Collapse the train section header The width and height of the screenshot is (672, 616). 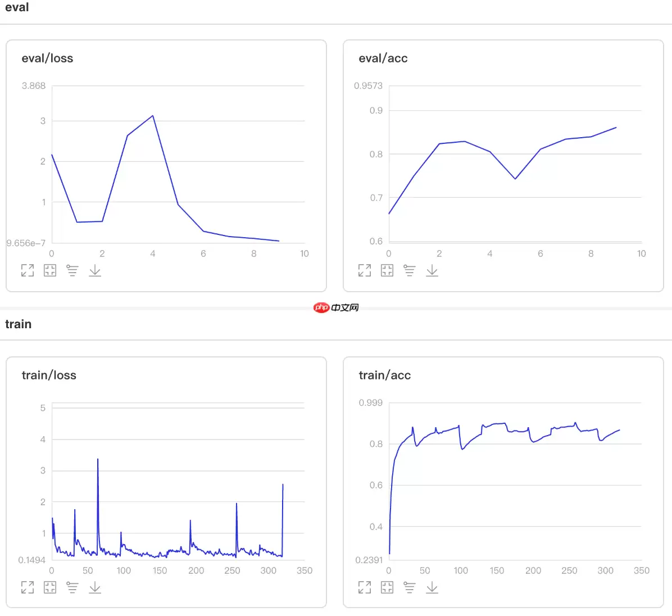pyautogui.click(x=19, y=324)
